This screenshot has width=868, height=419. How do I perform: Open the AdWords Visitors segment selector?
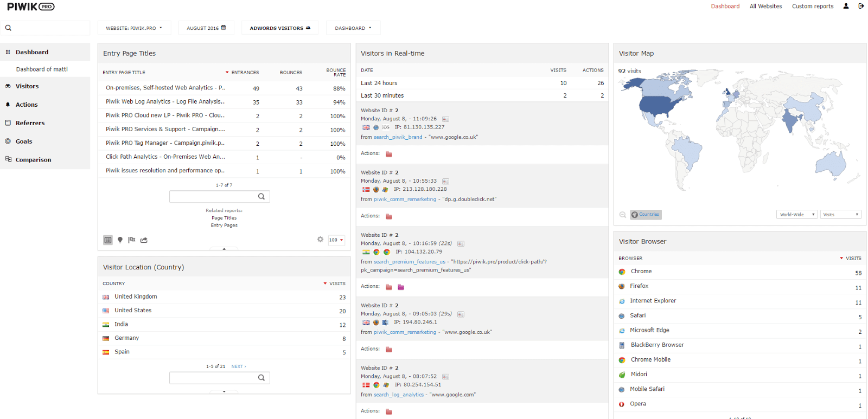tap(280, 28)
